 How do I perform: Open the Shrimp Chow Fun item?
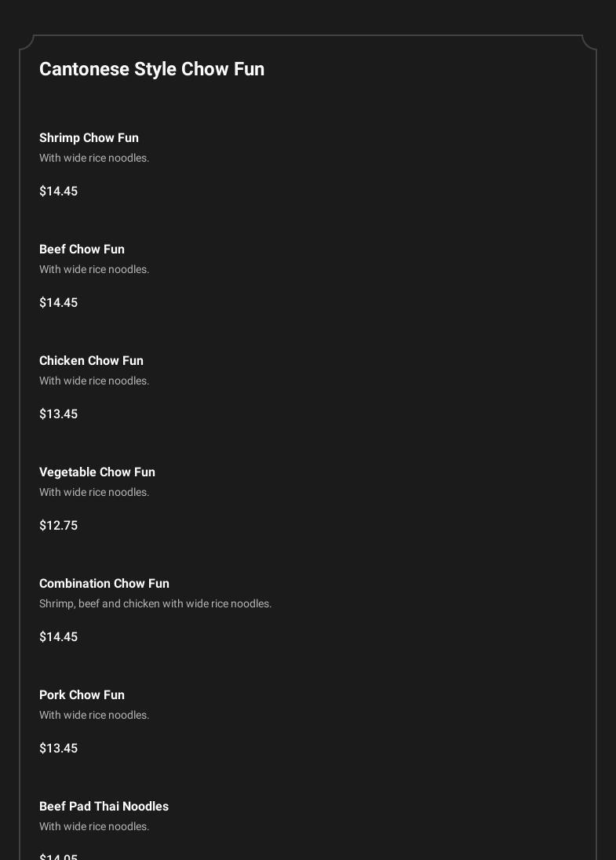click(89, 138)
